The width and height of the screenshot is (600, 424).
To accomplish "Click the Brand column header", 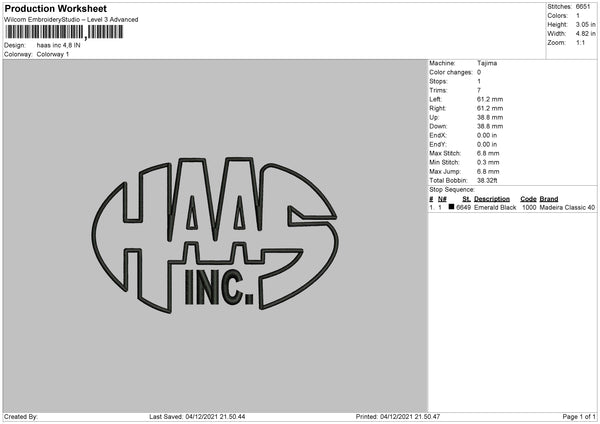I will tap(549, 199).
